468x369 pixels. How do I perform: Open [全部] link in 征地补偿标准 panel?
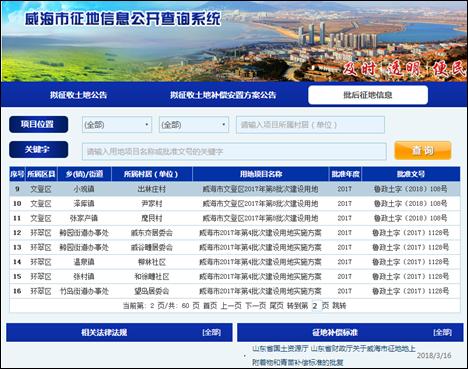pyautogui.click(x=442, y=332)
